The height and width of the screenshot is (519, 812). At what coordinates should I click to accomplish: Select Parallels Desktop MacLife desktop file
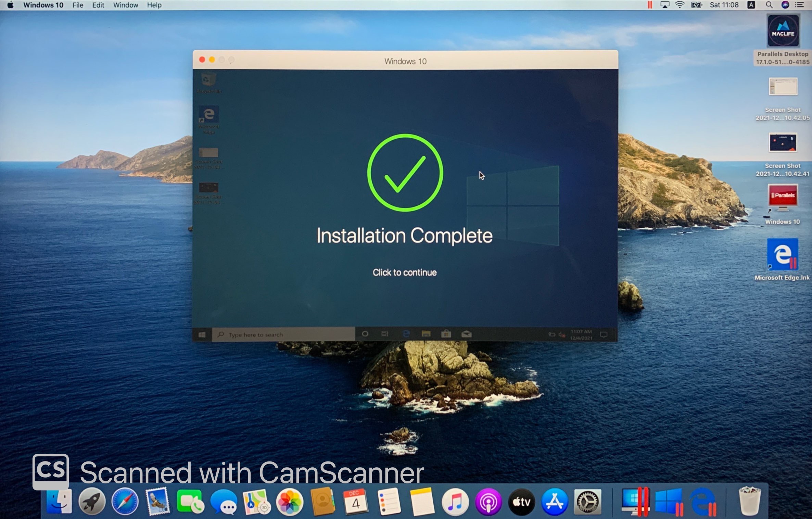point(783,39)
